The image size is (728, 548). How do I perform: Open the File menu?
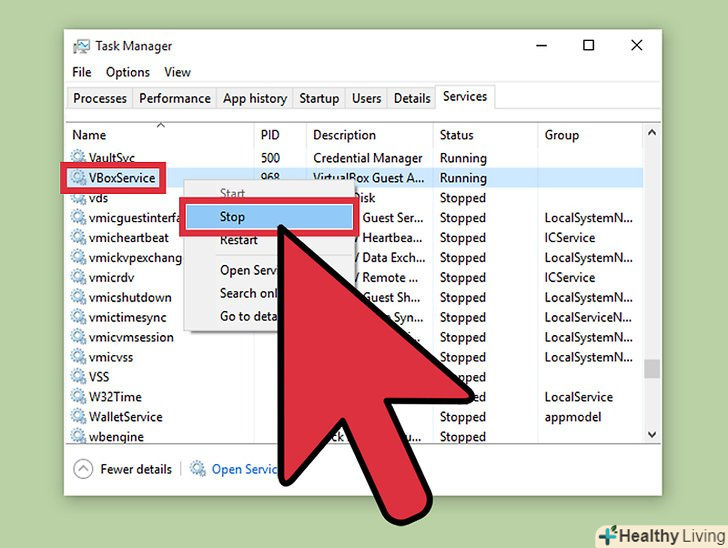tap(81, 72)
